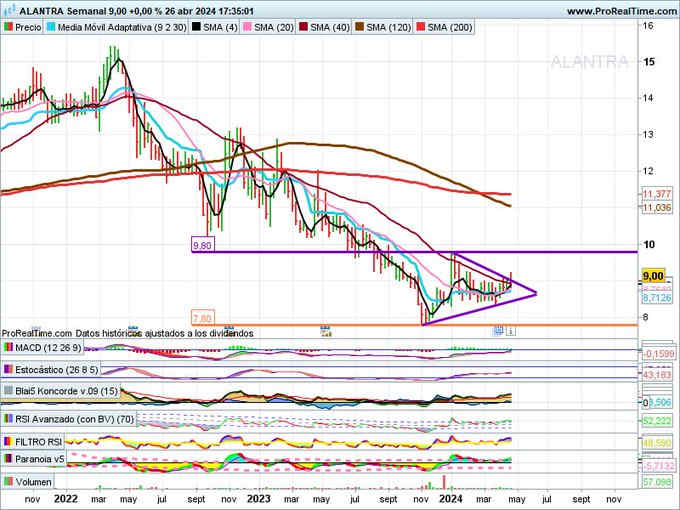Click the MACD panel color icon
The image size is (680, 510).
click(x=8, y=347)
